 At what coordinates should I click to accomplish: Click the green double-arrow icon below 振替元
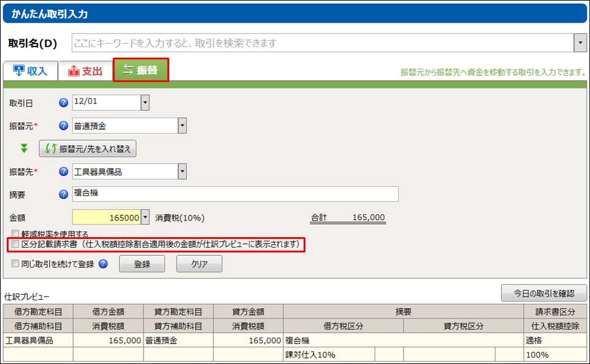tap(25, 148)
